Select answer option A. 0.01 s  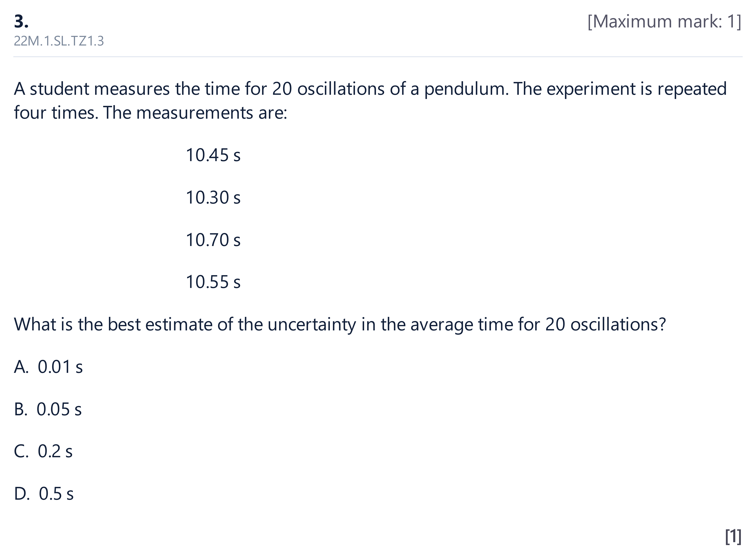pyautogui.click(x=48, y=367)
